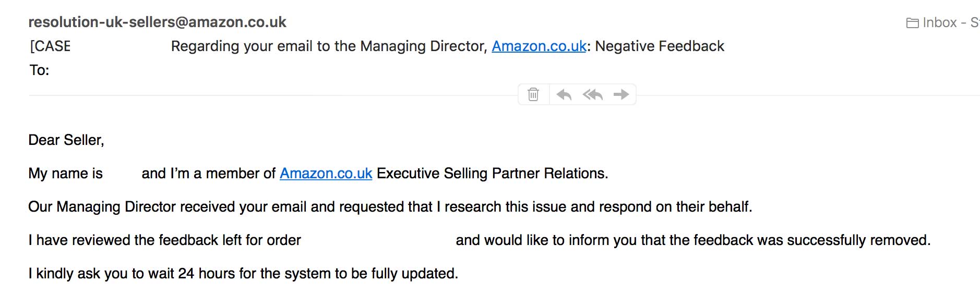Reply to the sender with the single-arrow icon
Image resolution: width=980 pixels, height=294 pixels.
coord(564,94)
